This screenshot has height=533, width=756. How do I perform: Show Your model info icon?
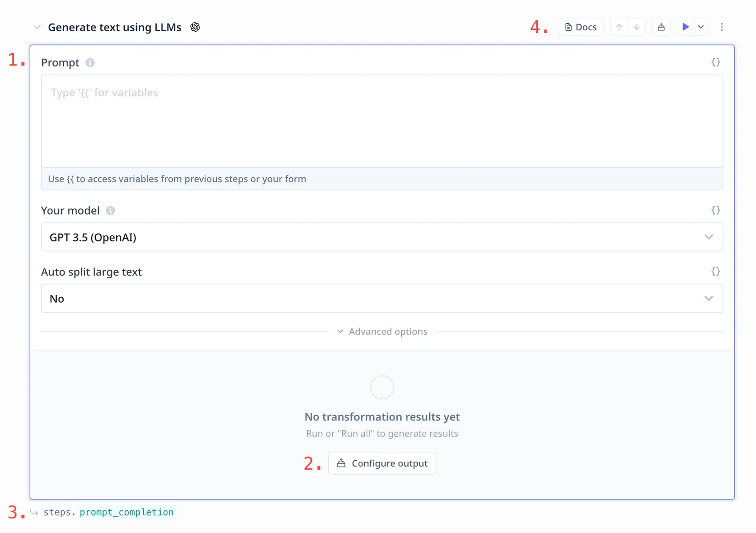[110, 210]
